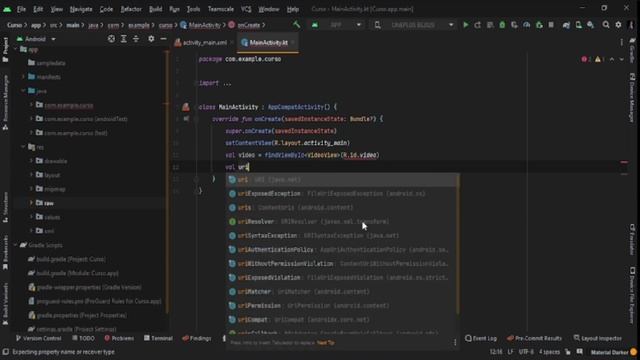The width and height of the screenshot is (640, 360).
Task: Open the Event Log
Action: 481,338
